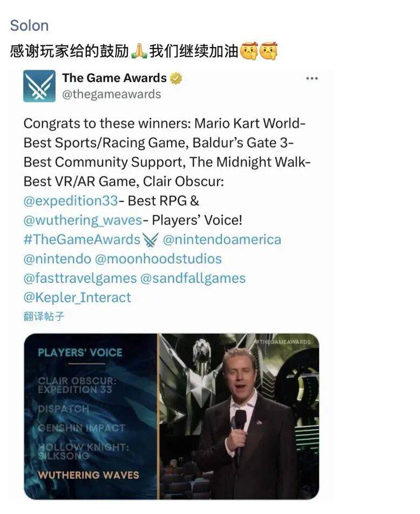Open the @moonhoodstudios mention

(x=158, y=259)
